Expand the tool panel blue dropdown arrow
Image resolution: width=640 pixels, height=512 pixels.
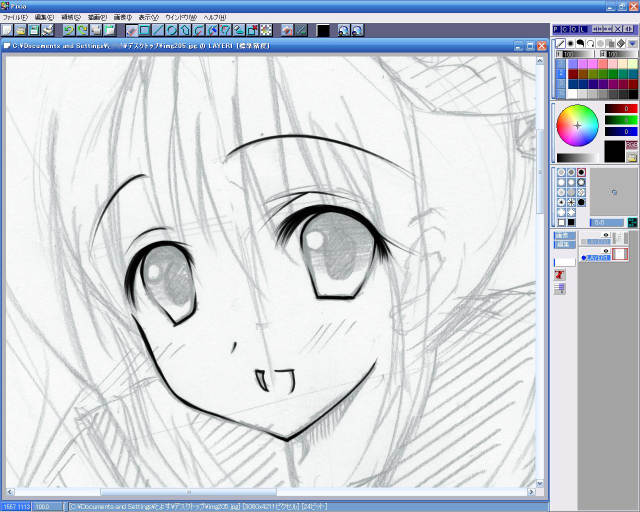tap(632, 44)
